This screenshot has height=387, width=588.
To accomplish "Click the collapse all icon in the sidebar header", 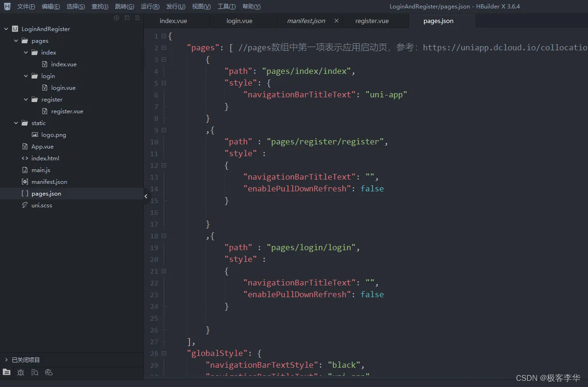I will pos(127,18).
